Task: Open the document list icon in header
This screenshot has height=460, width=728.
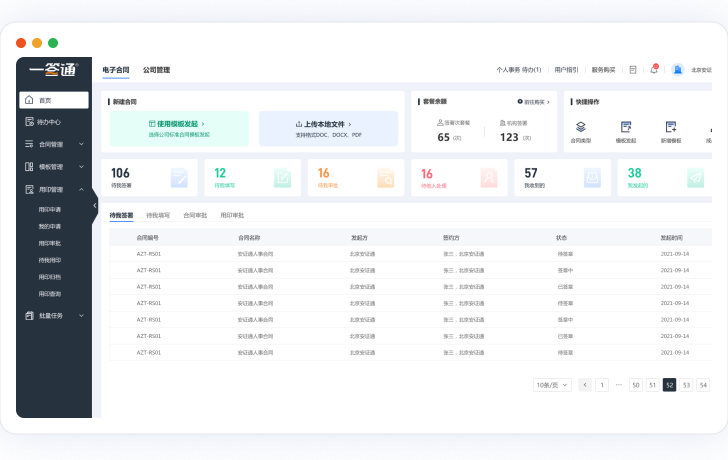Action: click(633, 70)
